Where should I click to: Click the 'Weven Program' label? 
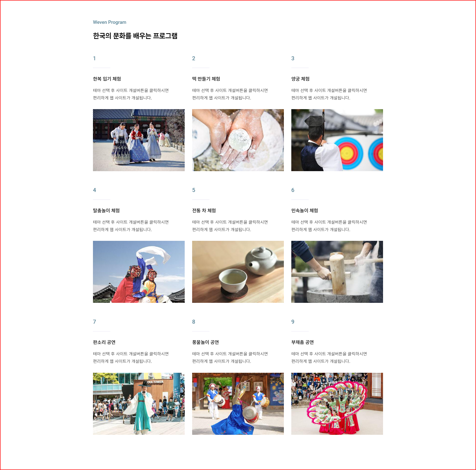pos(110,22)
